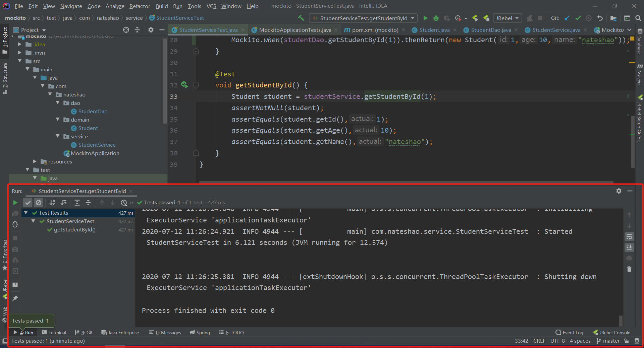Open the Refactor menu
Image resolution: width=644 pixels, height=348 pixels.
point(140,6)
